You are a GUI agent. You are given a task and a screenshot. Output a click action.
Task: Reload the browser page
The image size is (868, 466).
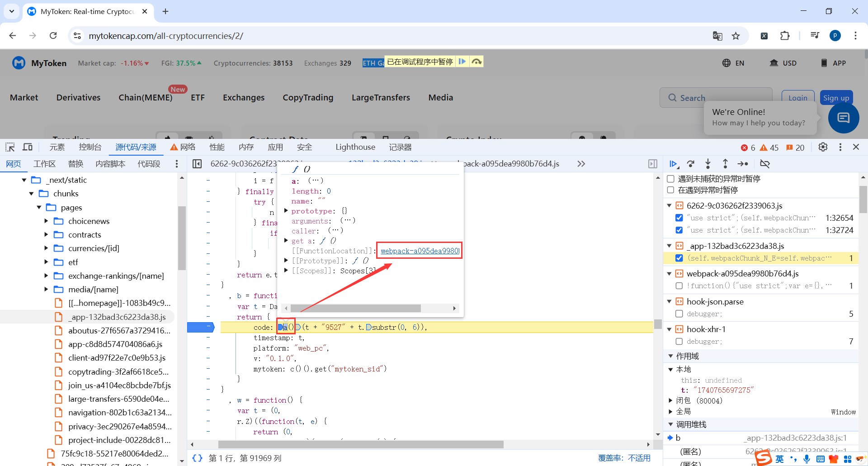pyautogui.click(x=53, y=36)
